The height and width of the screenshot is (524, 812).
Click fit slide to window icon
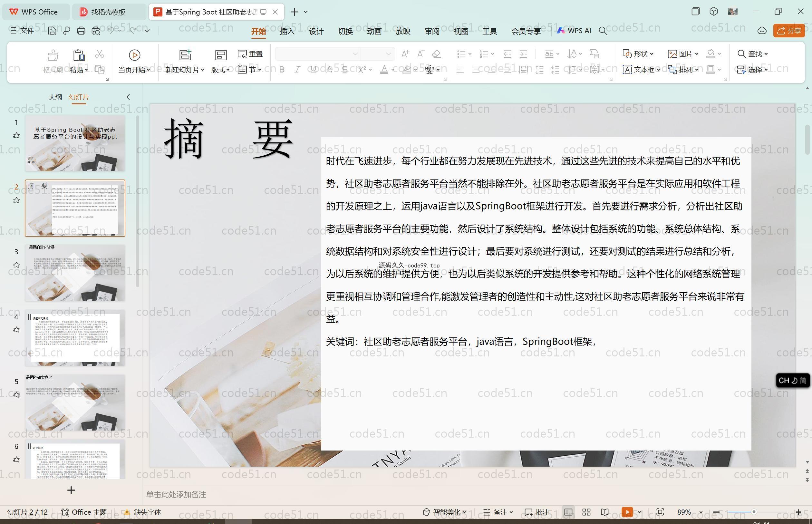coord(660,512)
